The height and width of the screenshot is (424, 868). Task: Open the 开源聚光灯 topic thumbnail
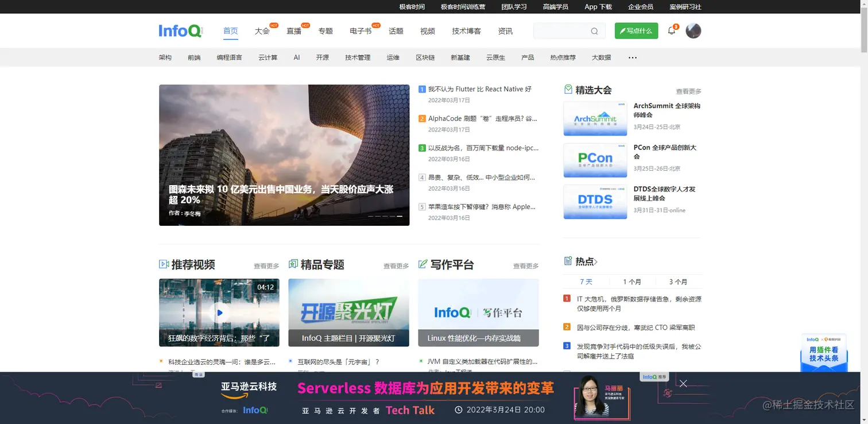pos(349,313)
